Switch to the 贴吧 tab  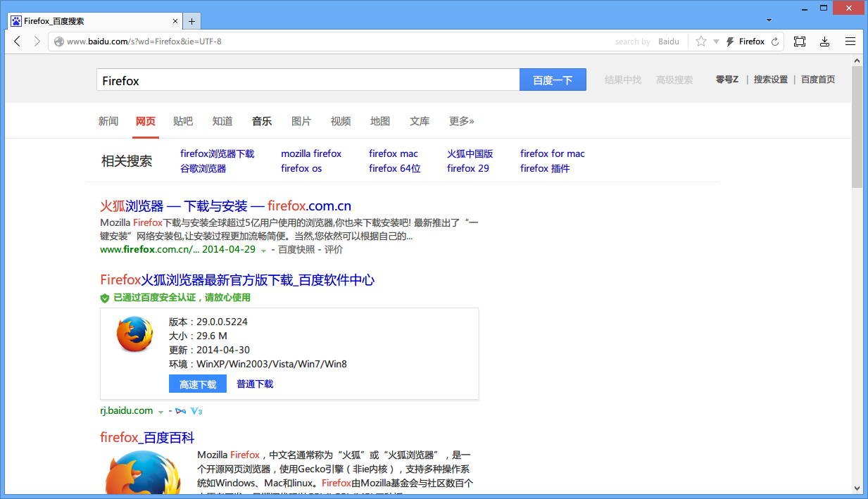[183, 121]
